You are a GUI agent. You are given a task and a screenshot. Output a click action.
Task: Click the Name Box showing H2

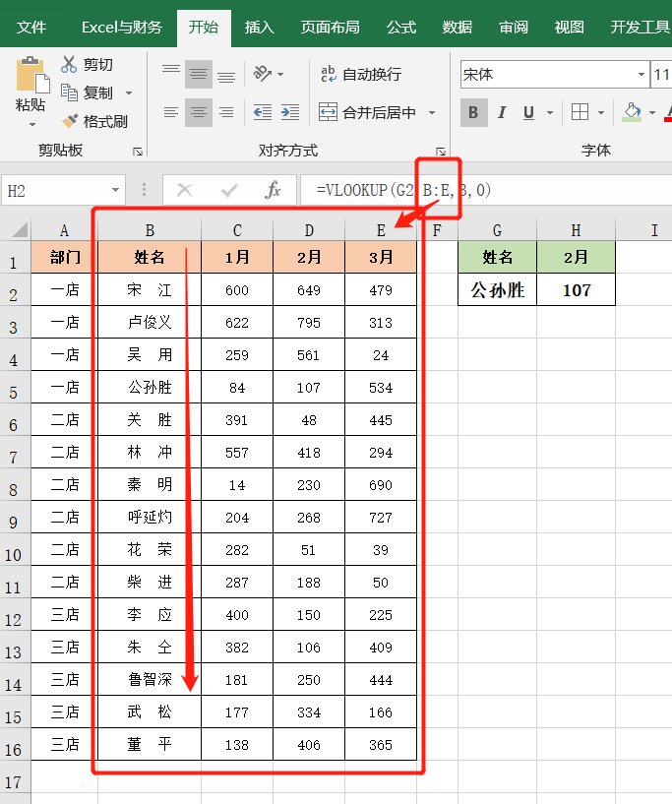click(x=63, y=190)
